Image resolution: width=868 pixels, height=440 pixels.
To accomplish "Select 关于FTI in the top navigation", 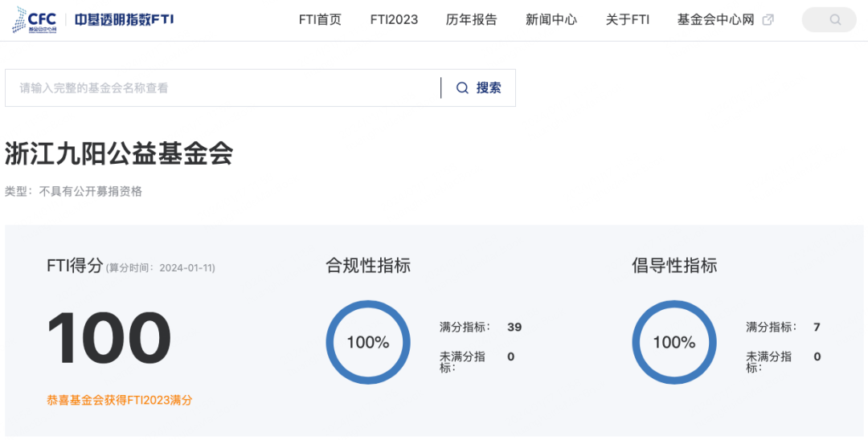I will pos(628,20).
